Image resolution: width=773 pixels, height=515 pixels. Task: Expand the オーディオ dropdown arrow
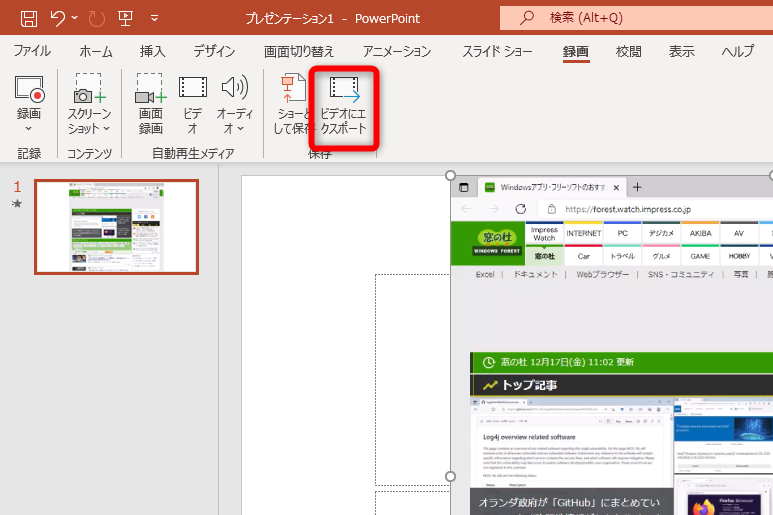(x=241, y=129)
